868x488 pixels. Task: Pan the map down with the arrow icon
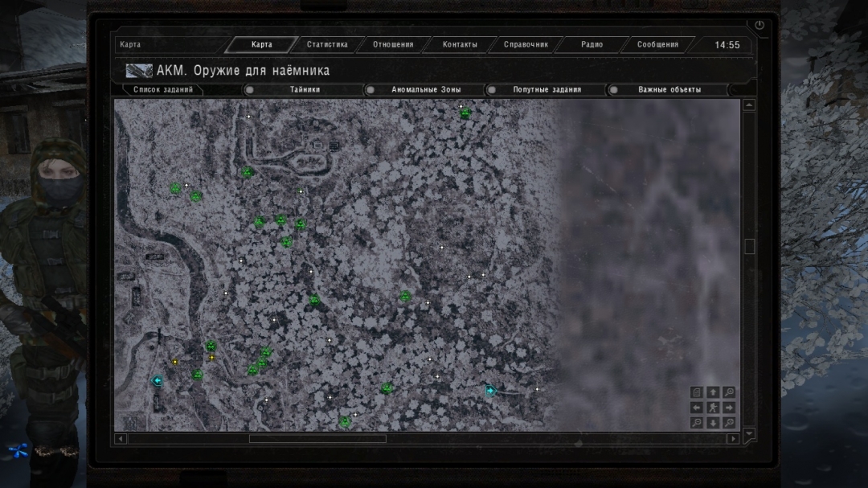(x=713, y=423)
